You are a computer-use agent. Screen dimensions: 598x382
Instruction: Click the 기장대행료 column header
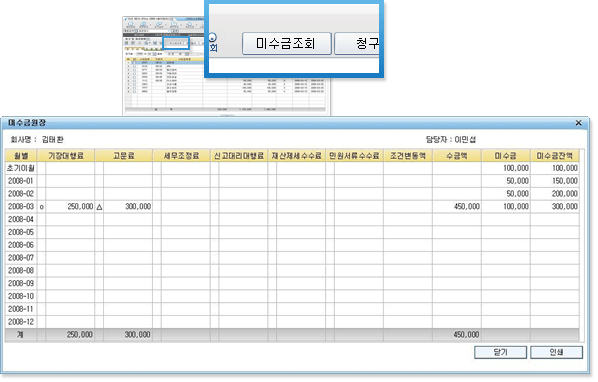click(66, 156)
